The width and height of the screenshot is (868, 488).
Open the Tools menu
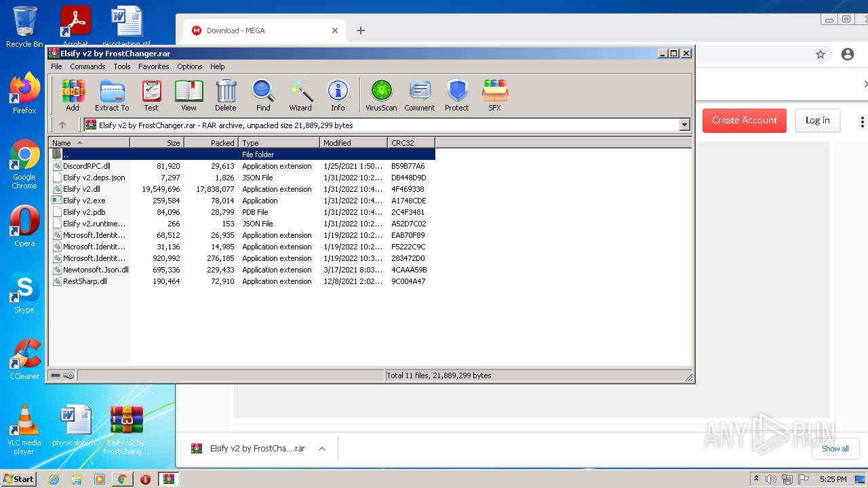tap(122, 66)
